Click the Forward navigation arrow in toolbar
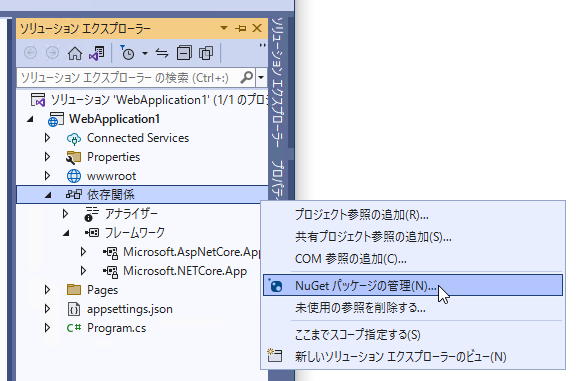The height and width of the screenshot is (381, 577). (52, 53)
